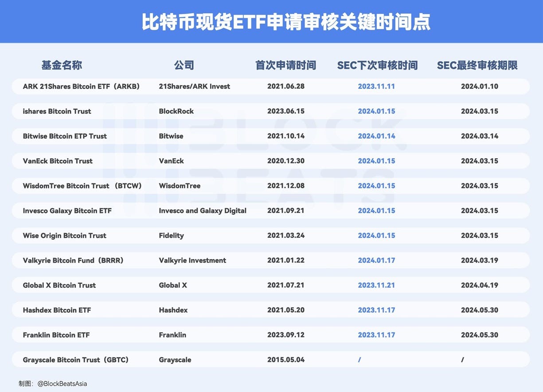Click the 2023.11.11 next review date

pos(376,86)
